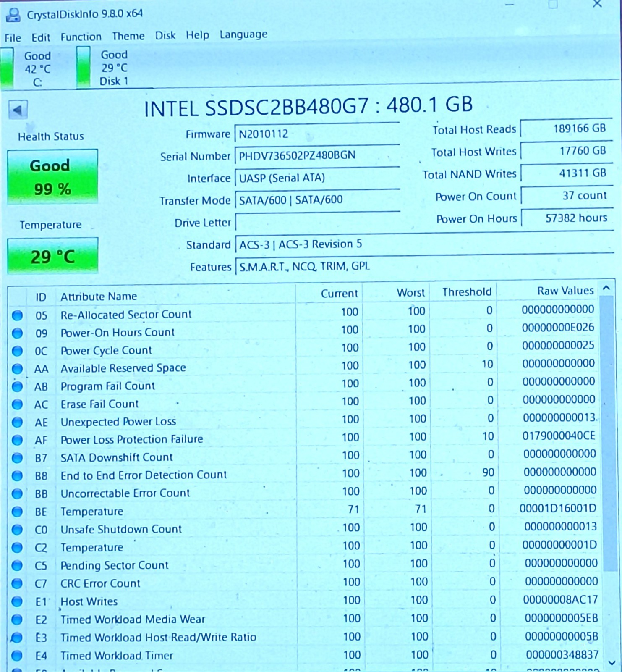622x672 pixels.
Task: Click the blue status icon for Program Fail Count
Action: click(17, 387)
